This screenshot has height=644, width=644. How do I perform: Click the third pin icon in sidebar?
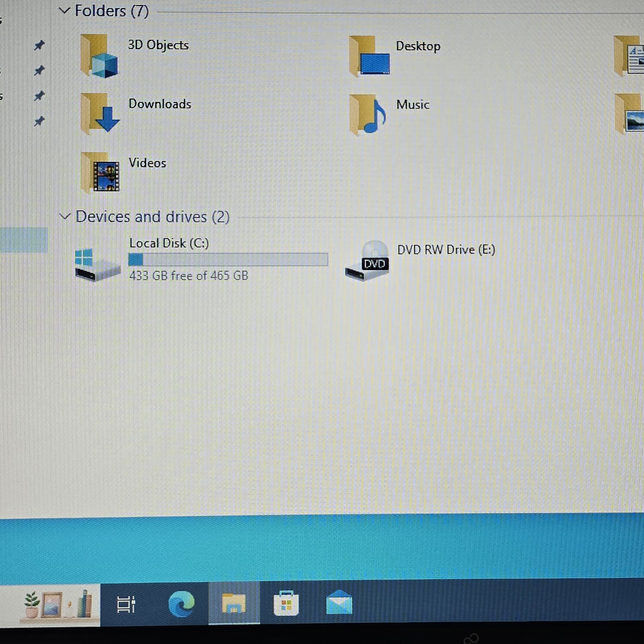coord(39,96)
